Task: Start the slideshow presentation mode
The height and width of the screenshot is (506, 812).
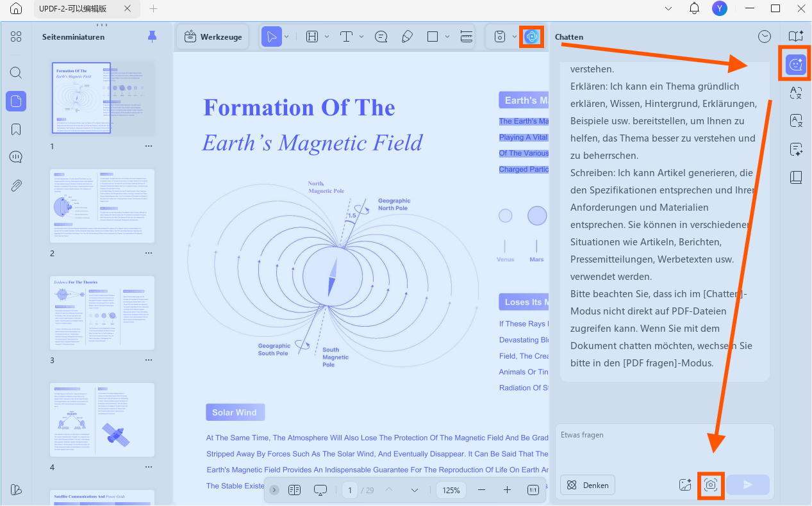Action: coord(320,490)
